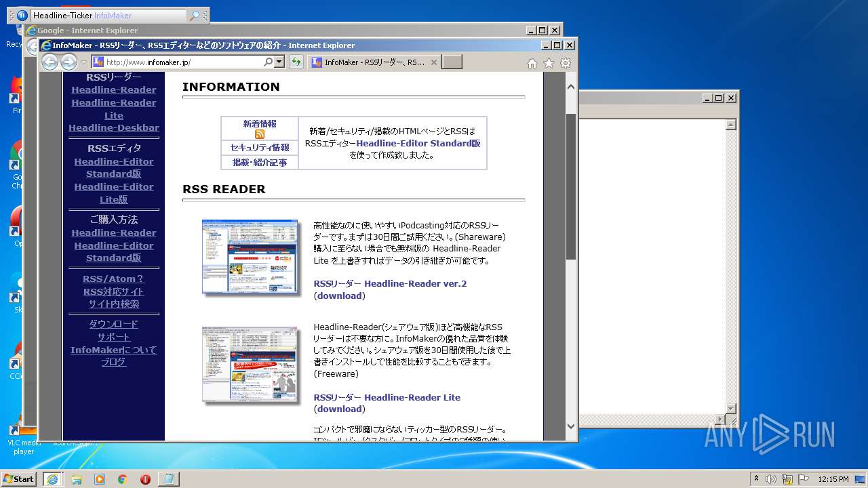Screen dimensions: 868x488
Task: Open サイト内検索 sidebar link
Action: pyautogui.click(x=114, y=304)
